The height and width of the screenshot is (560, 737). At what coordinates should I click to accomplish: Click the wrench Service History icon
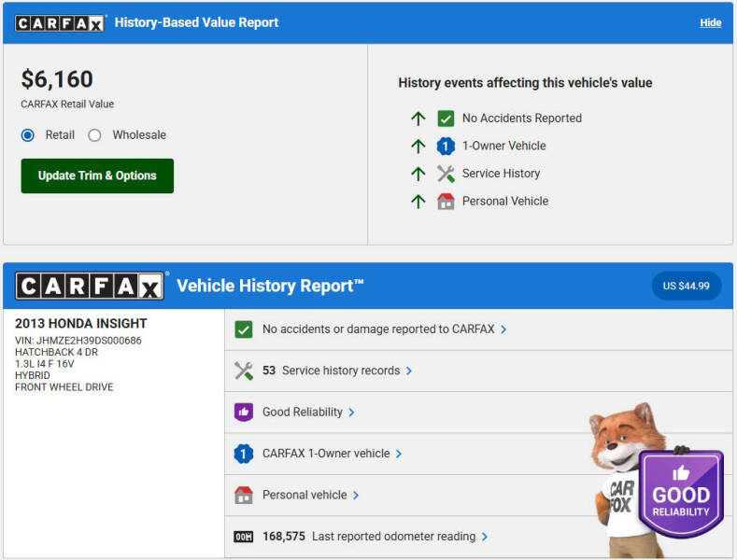446,174
